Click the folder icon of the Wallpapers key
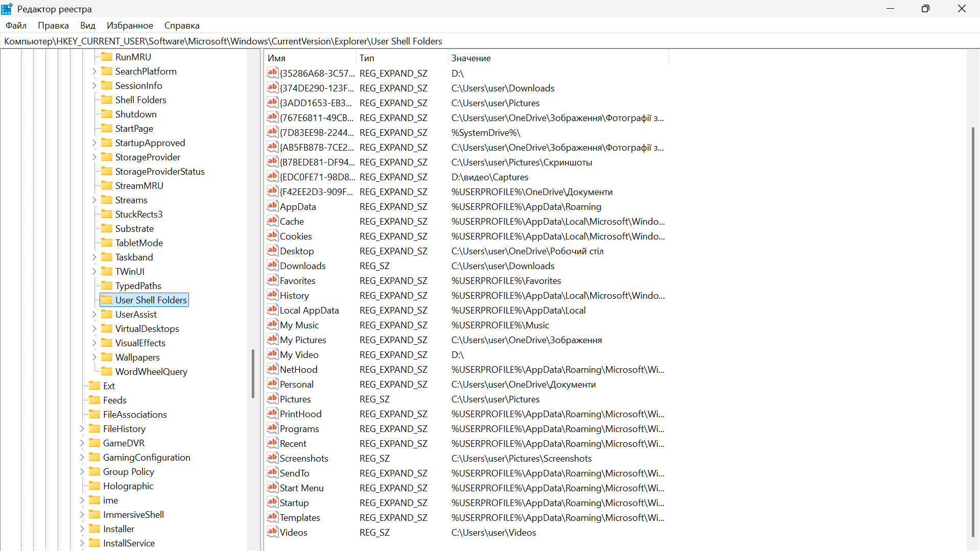This screenshot has width=980, height=551. point(107,357)
